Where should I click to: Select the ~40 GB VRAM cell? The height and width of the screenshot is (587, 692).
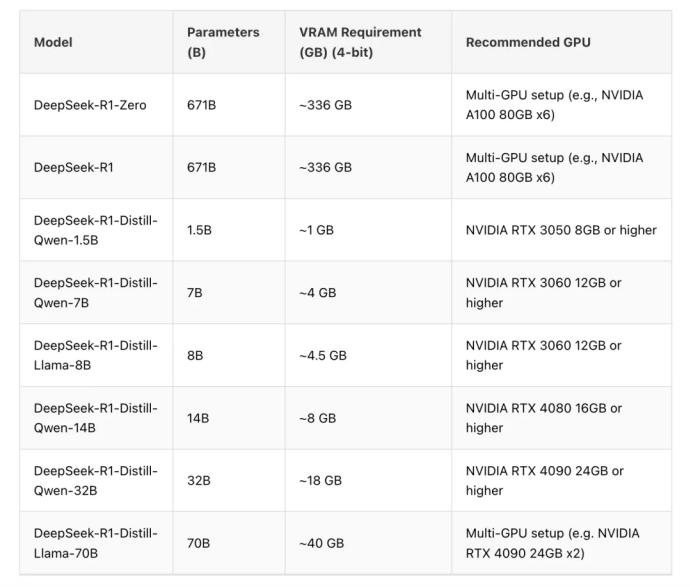coord(368,543)
